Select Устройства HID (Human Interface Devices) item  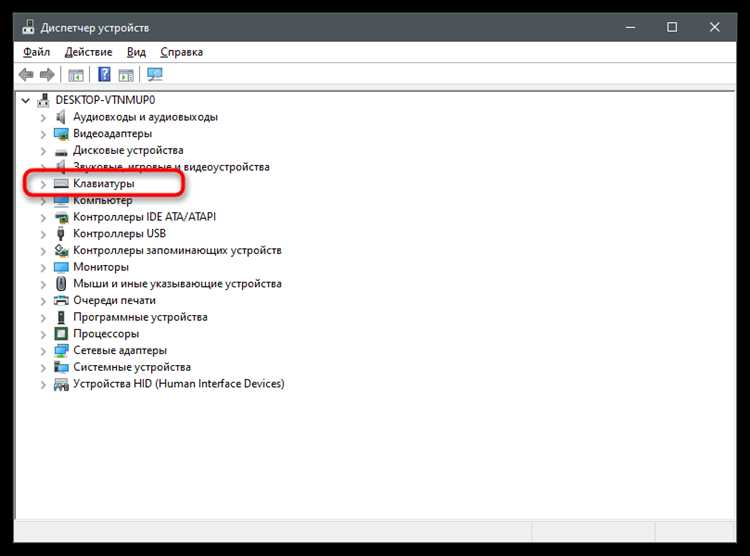(178, 384)
